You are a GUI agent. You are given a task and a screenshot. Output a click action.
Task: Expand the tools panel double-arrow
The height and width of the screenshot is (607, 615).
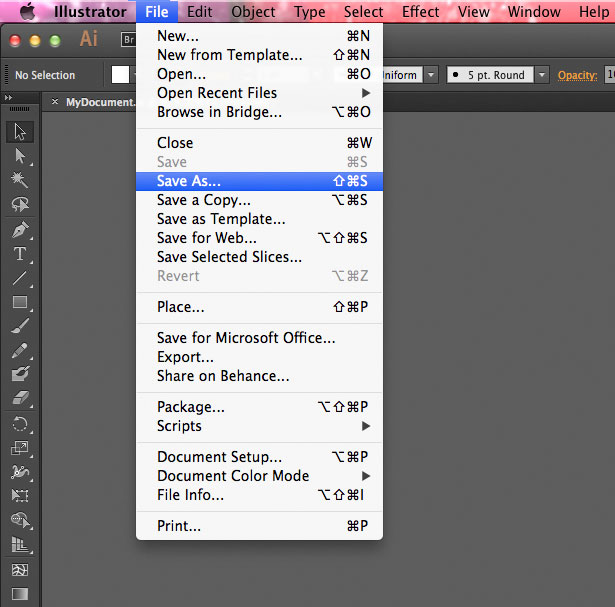(x=8, y=98)
